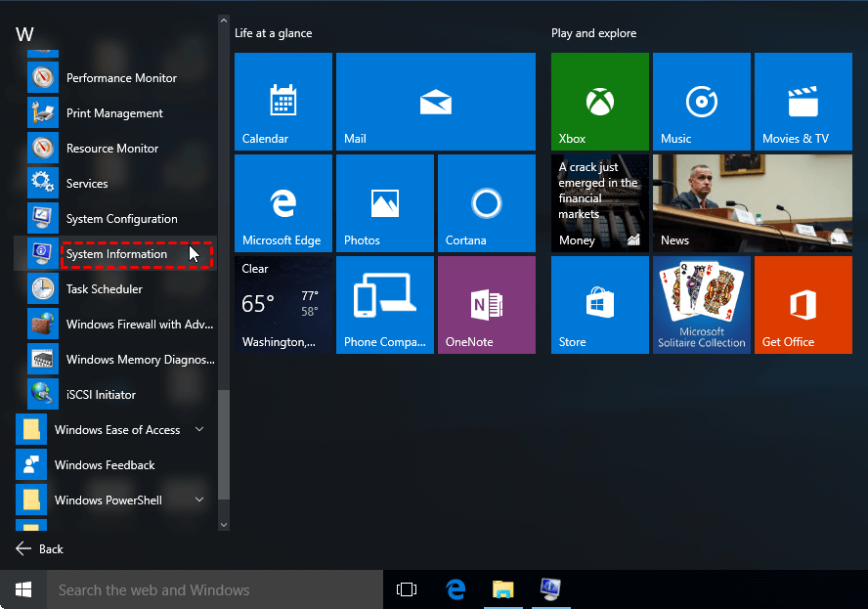868x609 pixels.
Task: Open the Store tile
Action: click(x=599, y=304)
